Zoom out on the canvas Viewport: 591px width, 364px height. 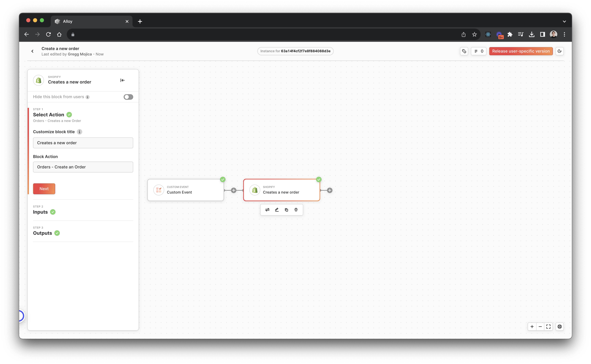pyautogui.click(x=540, y=327)
